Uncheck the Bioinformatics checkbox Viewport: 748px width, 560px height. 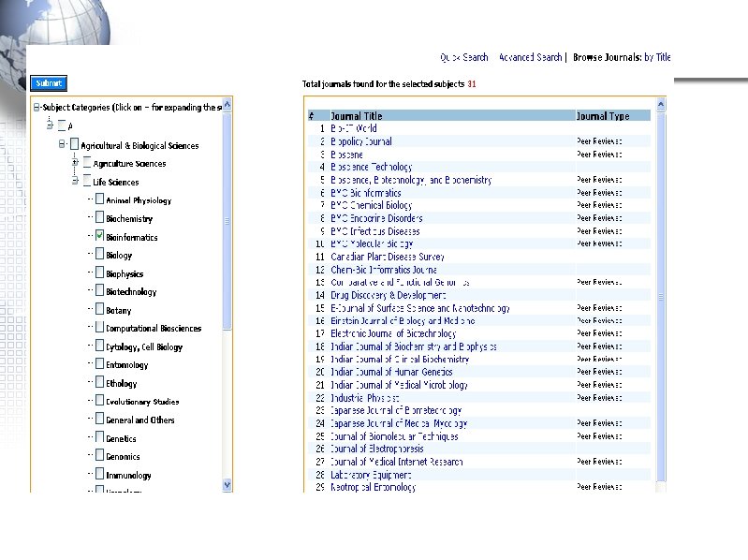coord(99,236)
